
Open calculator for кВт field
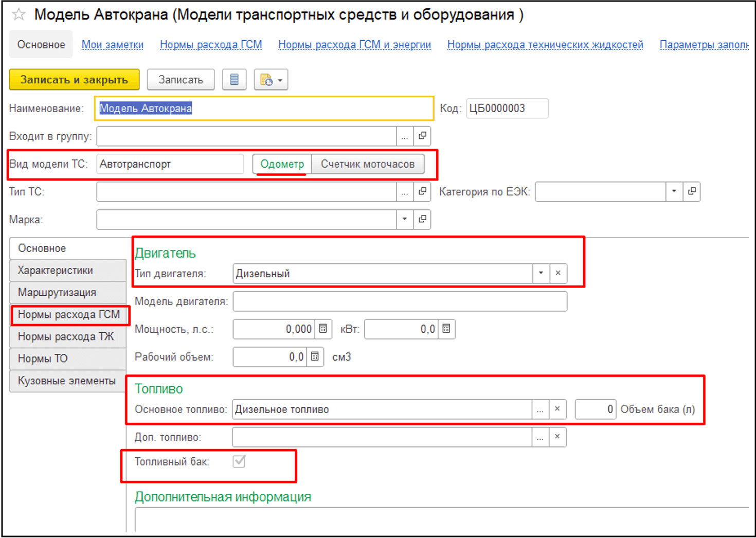[446, 329]
